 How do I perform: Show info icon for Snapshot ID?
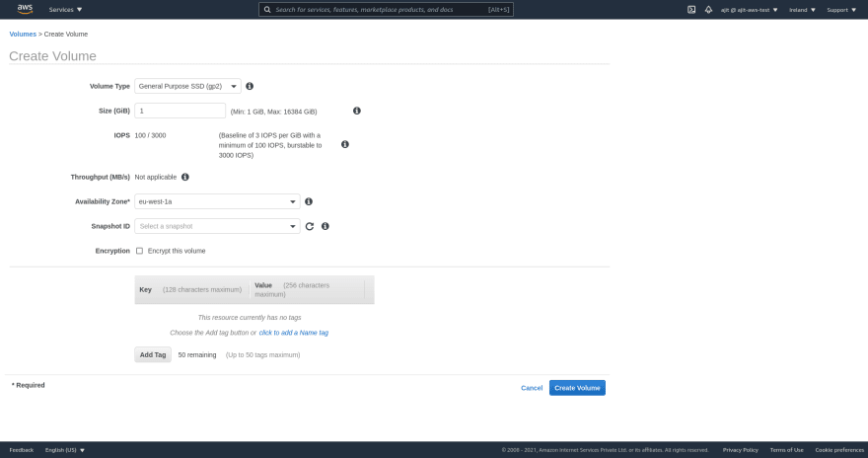325,226
